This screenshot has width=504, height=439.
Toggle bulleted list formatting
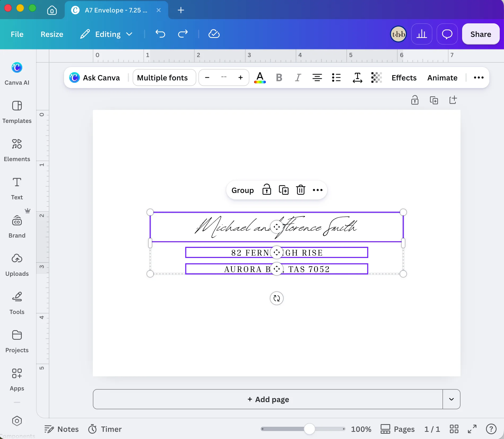[336, 78]
